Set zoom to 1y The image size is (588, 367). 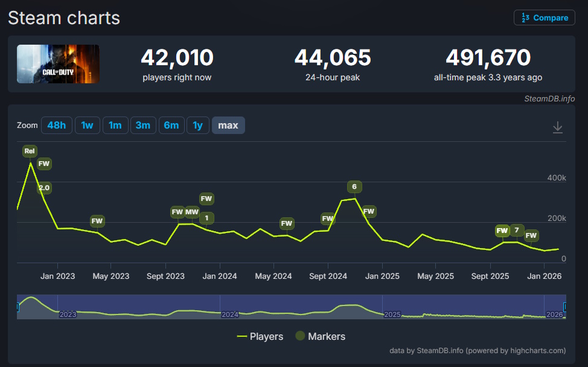point(197,125)
